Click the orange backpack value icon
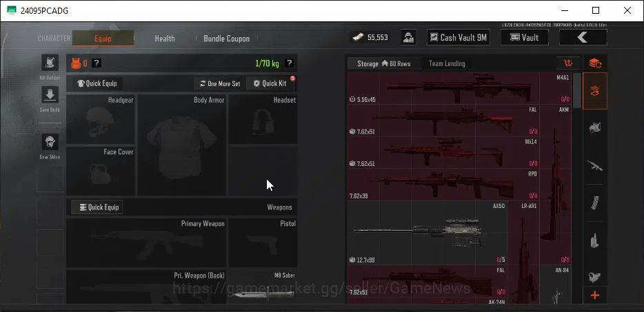 [x=76, y=63]
